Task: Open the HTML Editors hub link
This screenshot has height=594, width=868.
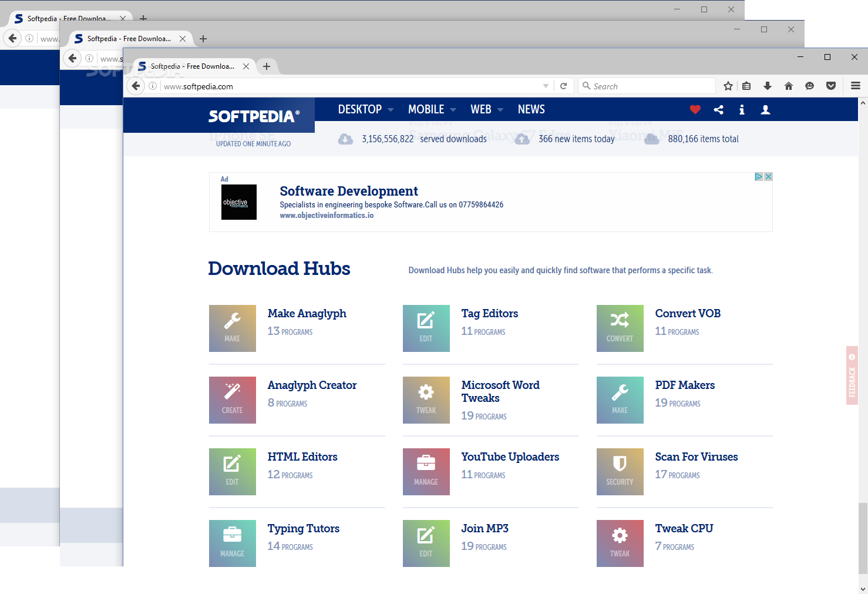Action: click(302, 457)
